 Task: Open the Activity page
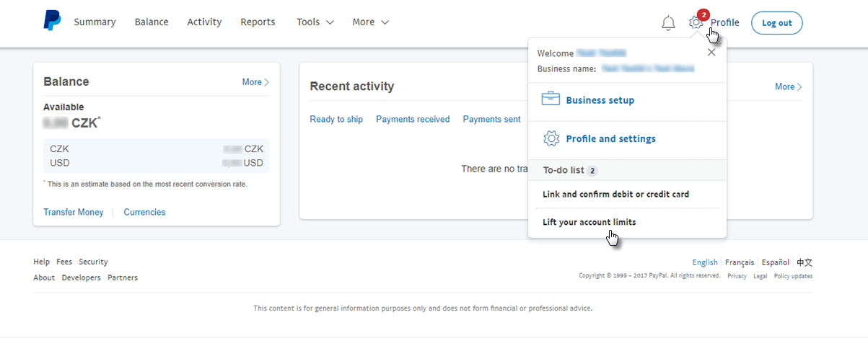204,22
